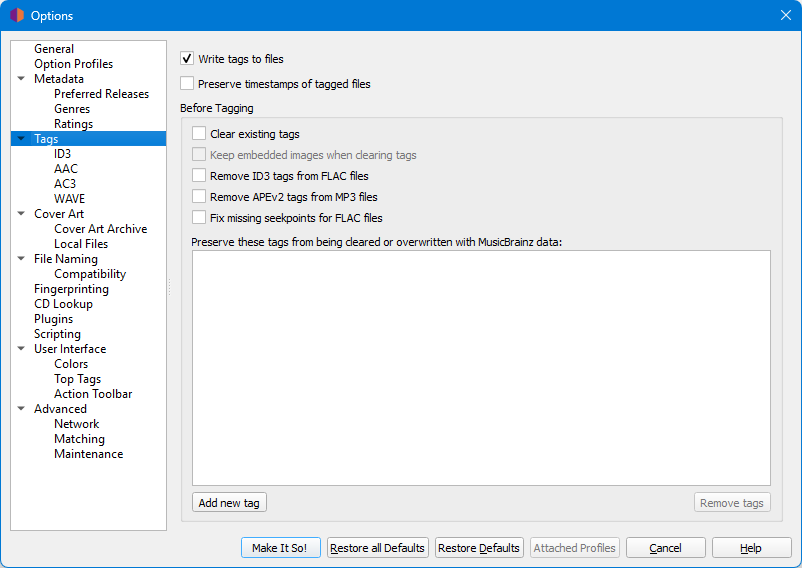This screenshot has height=568, width=802.
Task: Tick Remove APEv2 tags from MP3 files
Action: [199, 197]
